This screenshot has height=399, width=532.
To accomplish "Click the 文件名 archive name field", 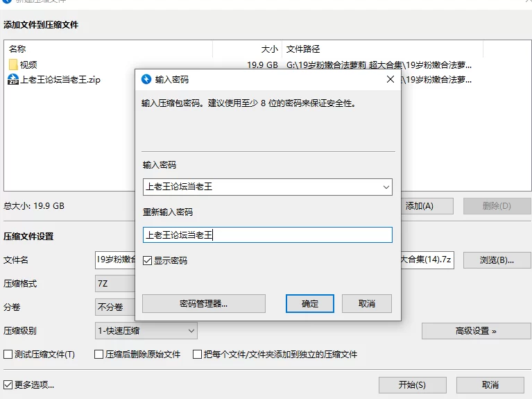I will point(274,260).
